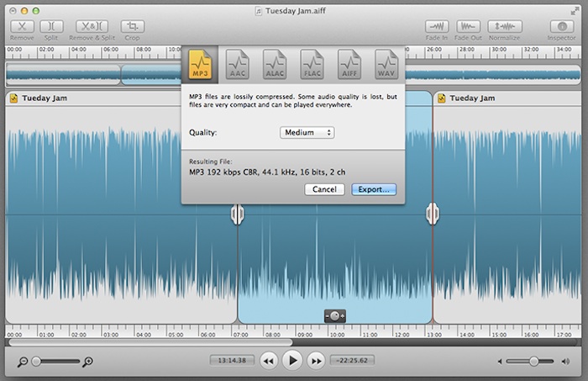Click the Remove & Split tool
Viewport: 588px width, 381px height.
pos(92,26)
